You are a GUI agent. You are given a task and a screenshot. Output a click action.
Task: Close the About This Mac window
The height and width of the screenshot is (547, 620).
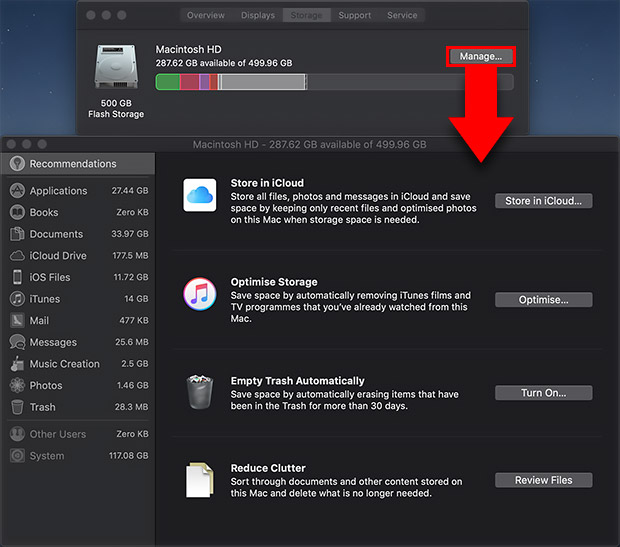click(x=91, y=15)
